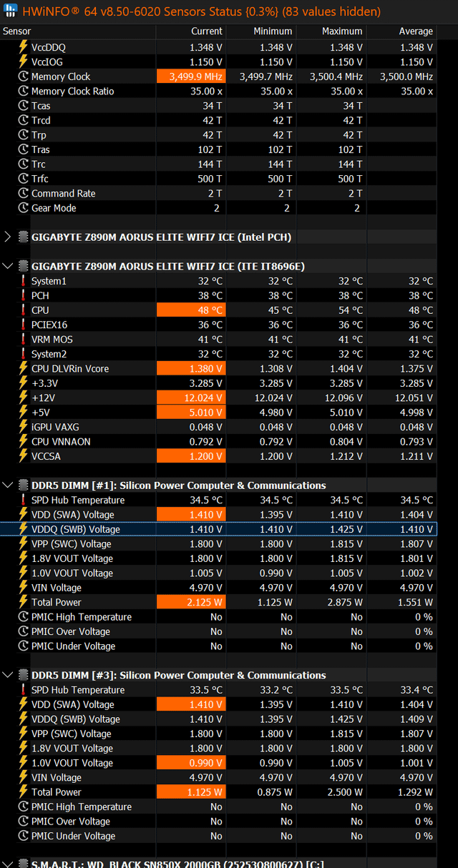
Task: Click the chip icon of DDR5 DIMM [#3]
Action: (x=23, y=675)
